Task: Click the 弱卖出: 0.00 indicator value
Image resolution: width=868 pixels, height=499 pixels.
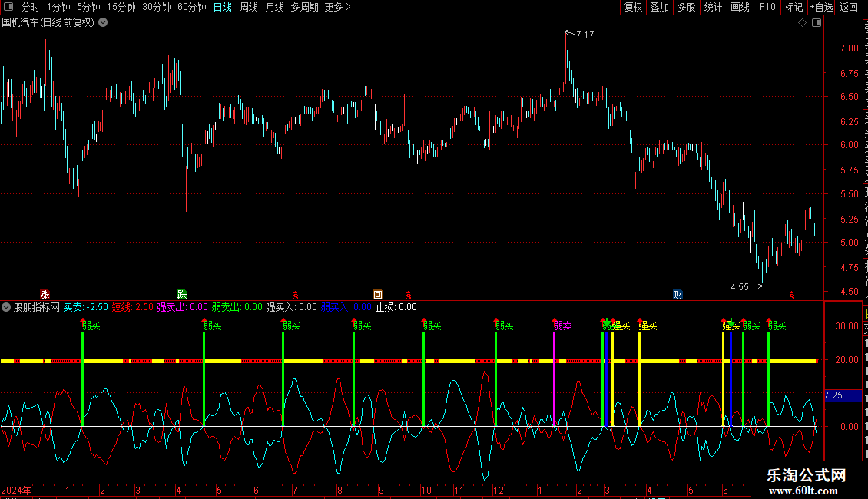Action: click(237, 307)
